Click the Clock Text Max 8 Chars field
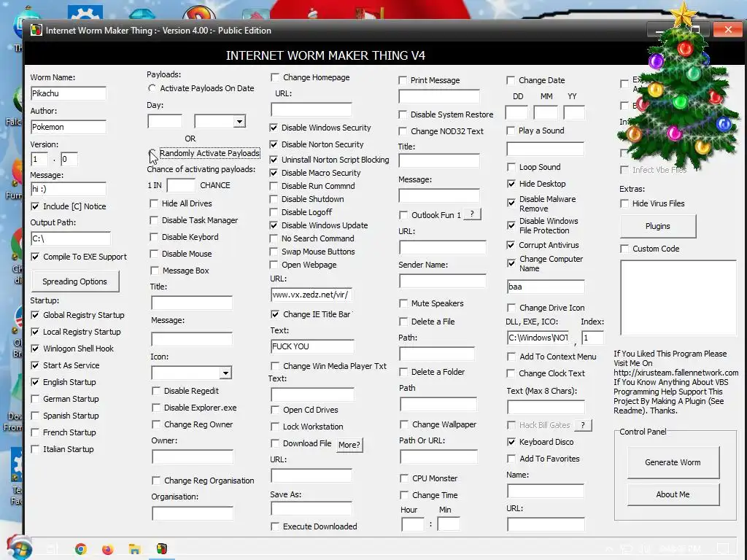Image resolution: width=747 pixels, height=560 pixels. pyautogui.click(x=546, y=407)
